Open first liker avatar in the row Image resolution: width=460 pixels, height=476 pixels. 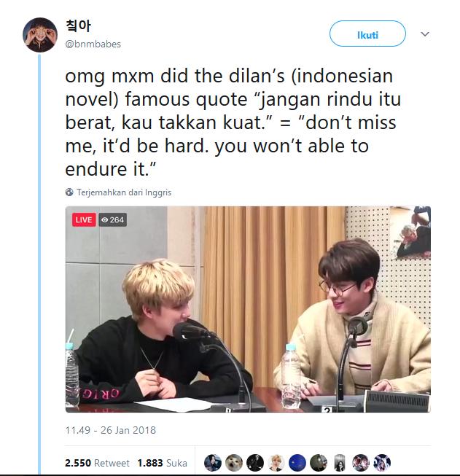click(x=213, y=463)
